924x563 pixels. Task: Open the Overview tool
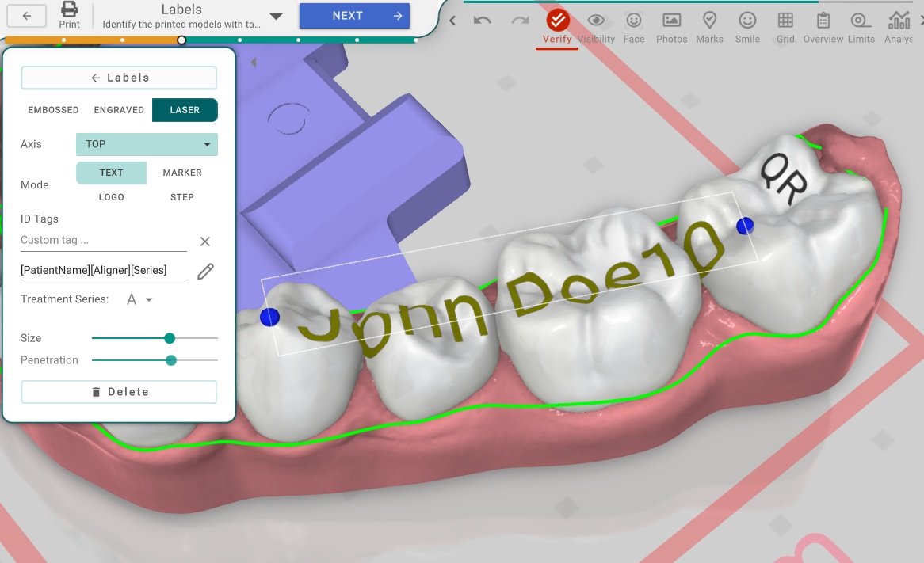[823, 27]
